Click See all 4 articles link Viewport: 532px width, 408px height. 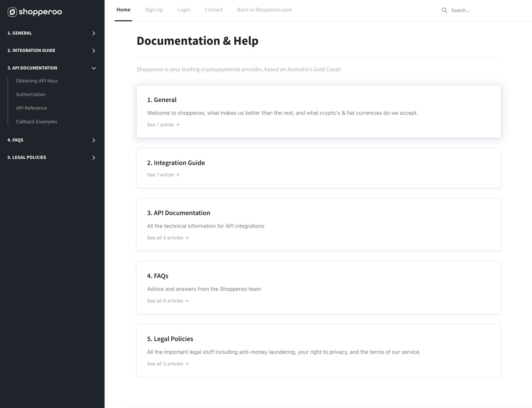click(x=168, y=238)
